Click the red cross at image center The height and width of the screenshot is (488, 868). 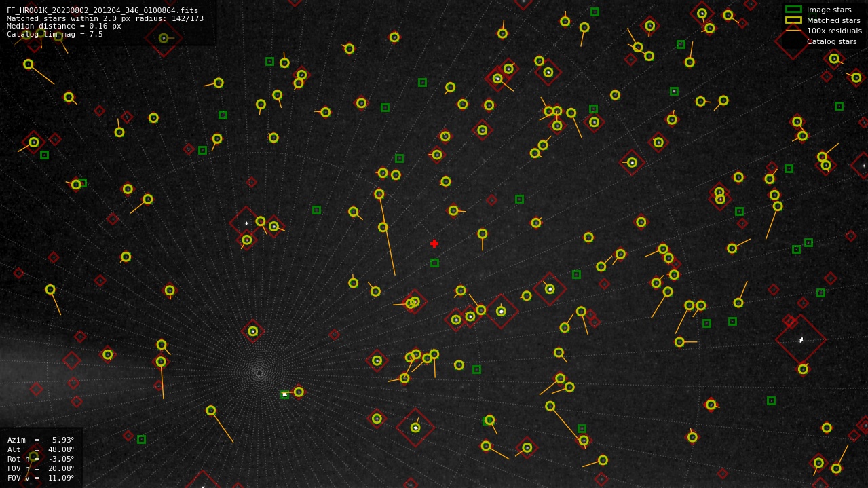point(434,244)
